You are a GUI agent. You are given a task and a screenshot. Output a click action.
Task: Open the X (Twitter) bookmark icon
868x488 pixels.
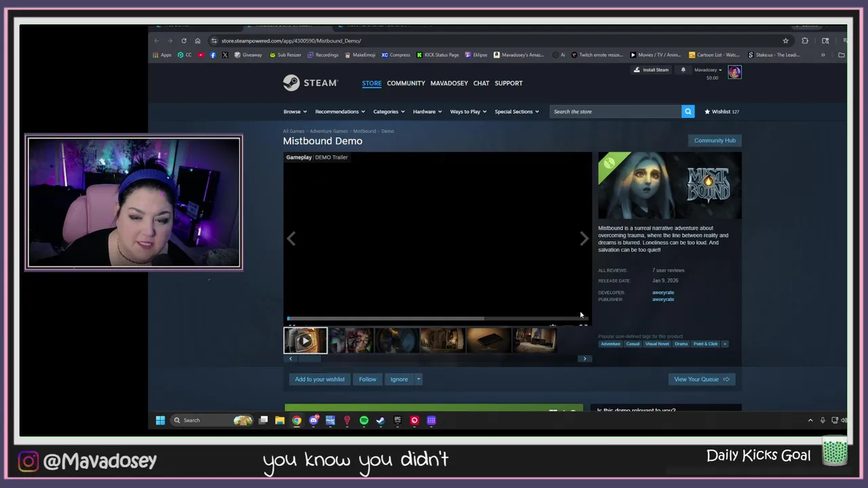224,55
